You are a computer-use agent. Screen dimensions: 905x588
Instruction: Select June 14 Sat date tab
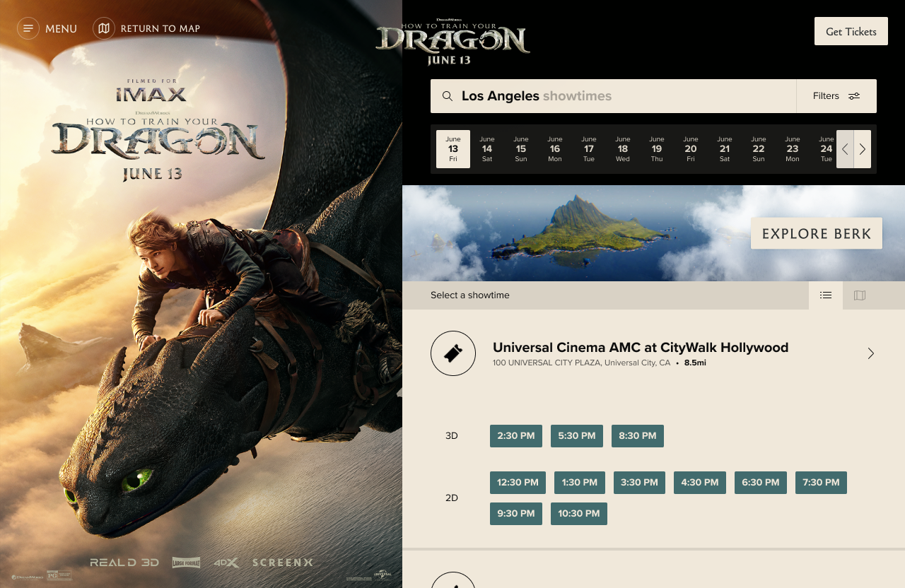tap(487, 149)
